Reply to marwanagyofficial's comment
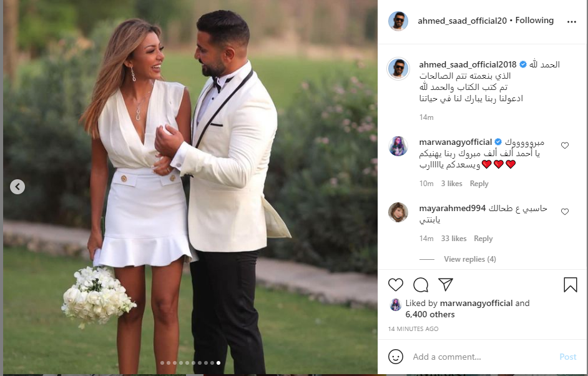The height and width of the screenshot is (376, 588). click(479, 184)
